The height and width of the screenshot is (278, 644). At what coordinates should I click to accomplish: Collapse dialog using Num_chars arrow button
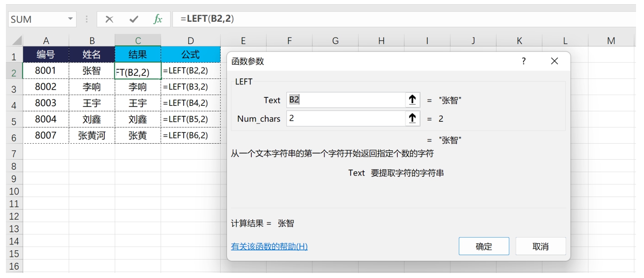[x=412, y=119]
